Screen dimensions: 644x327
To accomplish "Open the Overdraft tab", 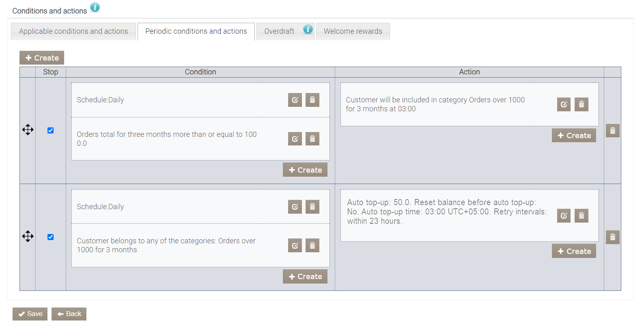I will [x=279, y=31].
